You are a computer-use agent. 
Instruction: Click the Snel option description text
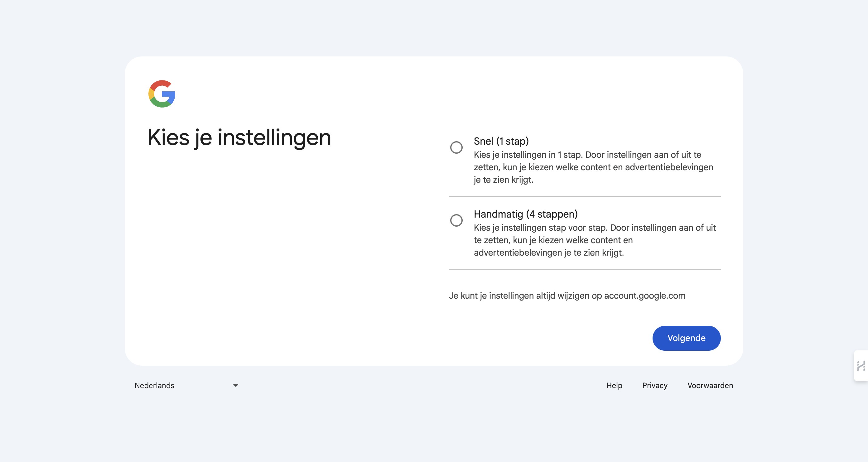pyautogui.click(x=593, y=167)
